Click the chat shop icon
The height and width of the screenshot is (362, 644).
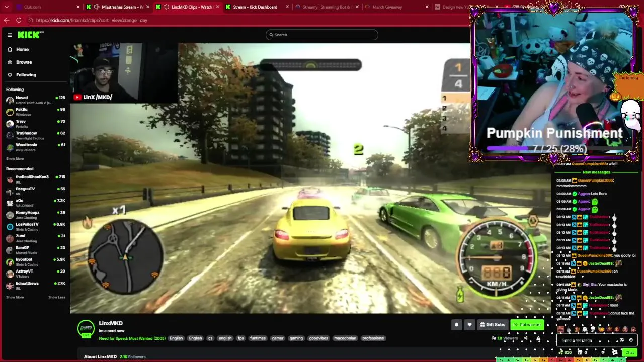point(581,352)
